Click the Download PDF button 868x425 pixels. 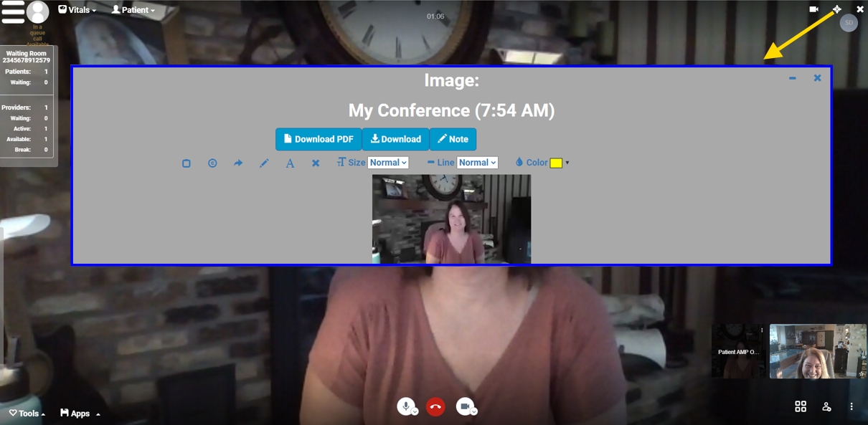coord(319,139)
